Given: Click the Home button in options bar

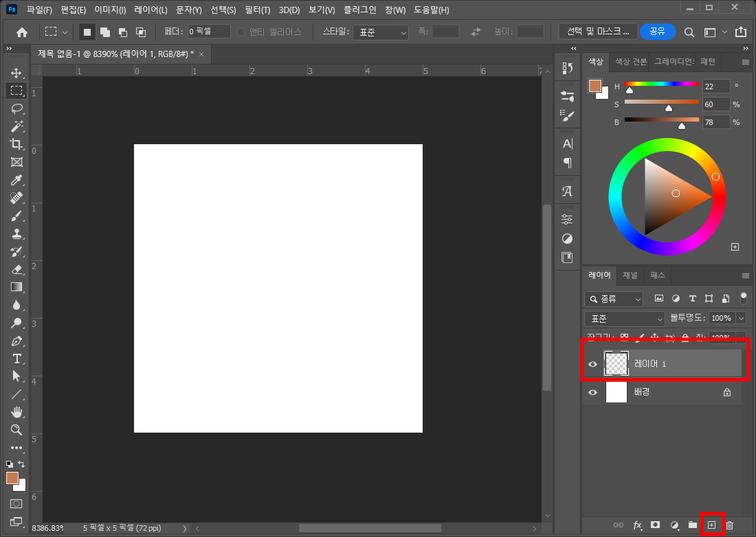Looking at the screenshot, I should coord(22,32).
